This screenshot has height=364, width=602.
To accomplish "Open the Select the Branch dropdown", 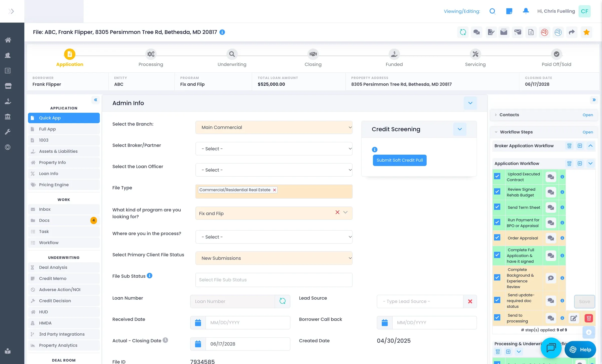I will point(274,127).
